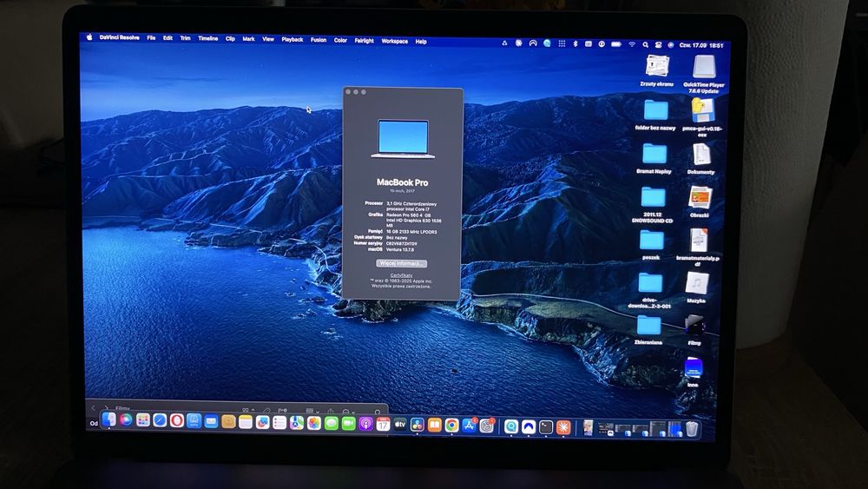
Task: Open FaceTime from the Dock
Action: 348,424
